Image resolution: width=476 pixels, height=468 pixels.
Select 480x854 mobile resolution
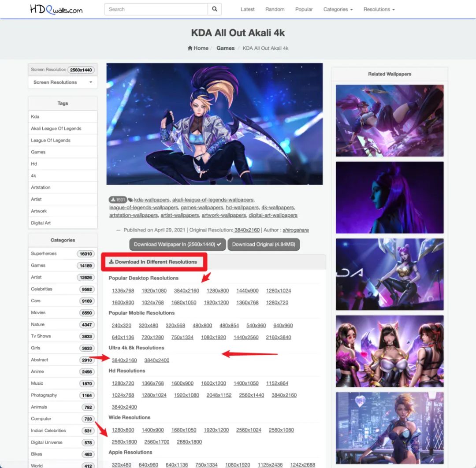[229, 326]
